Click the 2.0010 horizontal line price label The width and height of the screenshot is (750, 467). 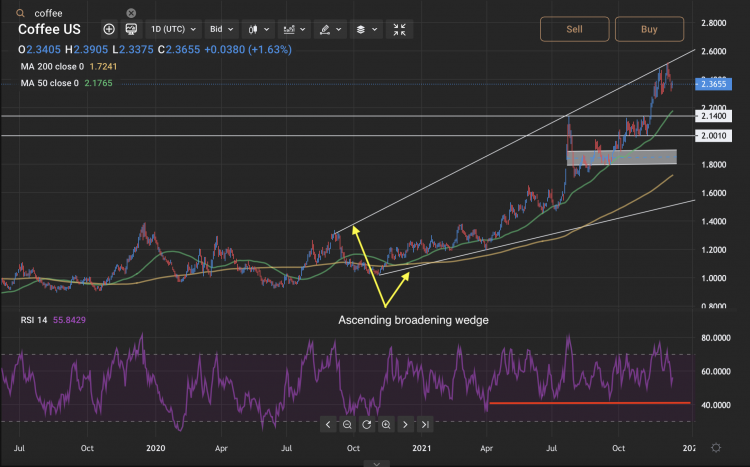(713, 135)
